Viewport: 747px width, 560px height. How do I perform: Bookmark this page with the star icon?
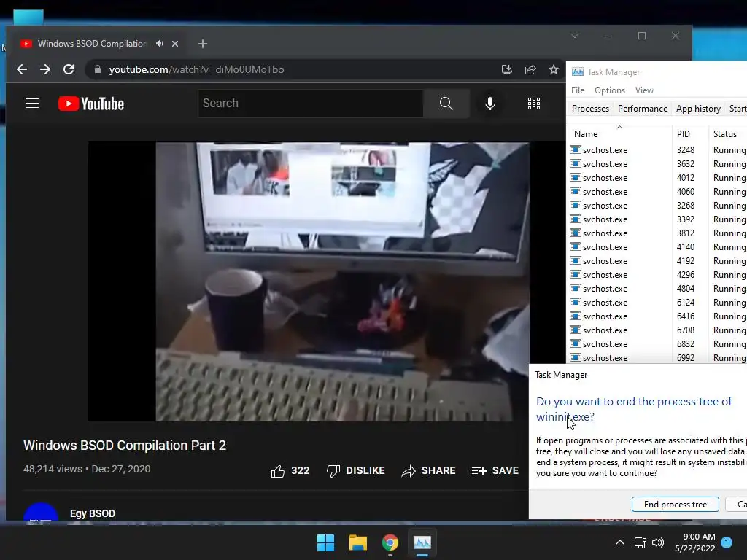point(553,69)
